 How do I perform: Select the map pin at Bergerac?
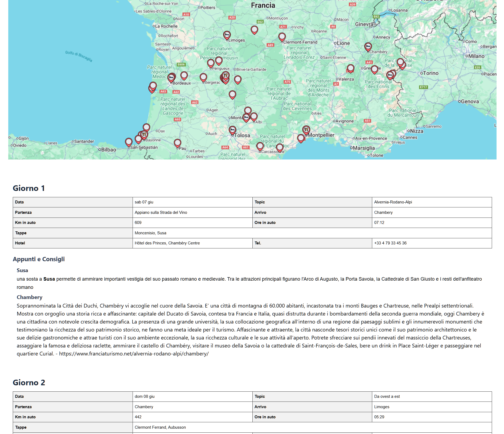point(203,77)
